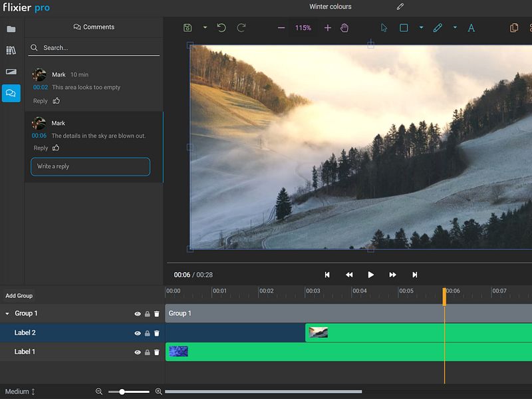Toggle visibility of Label 1 track
The width and height of the screenshot is (532, 399).
click(138, 352)
